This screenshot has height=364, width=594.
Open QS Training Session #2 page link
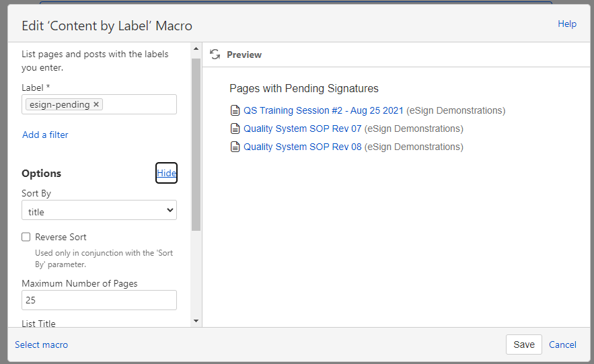click(323, 110)
